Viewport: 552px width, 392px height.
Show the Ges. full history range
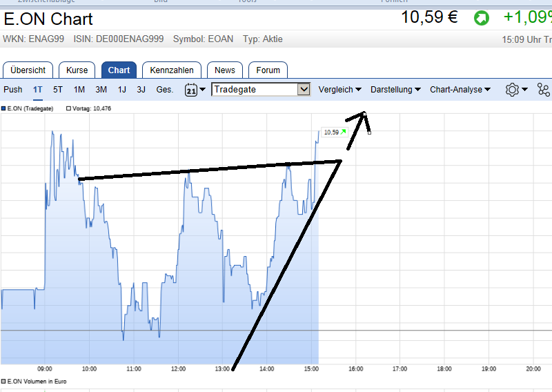(x=165, y=90)
